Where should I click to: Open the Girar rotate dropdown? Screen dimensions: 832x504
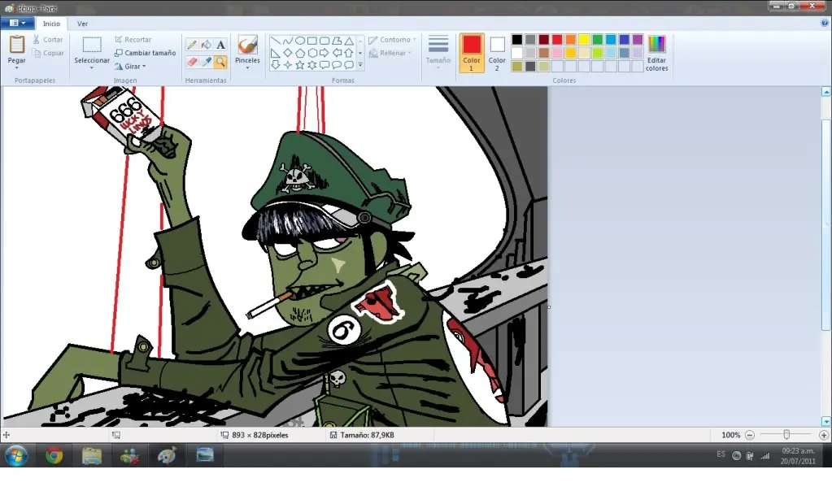click(x=130, y=67)
